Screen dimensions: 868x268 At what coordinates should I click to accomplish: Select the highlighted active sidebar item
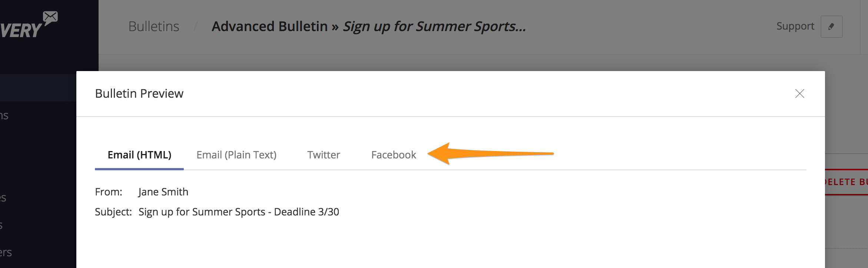38,88
